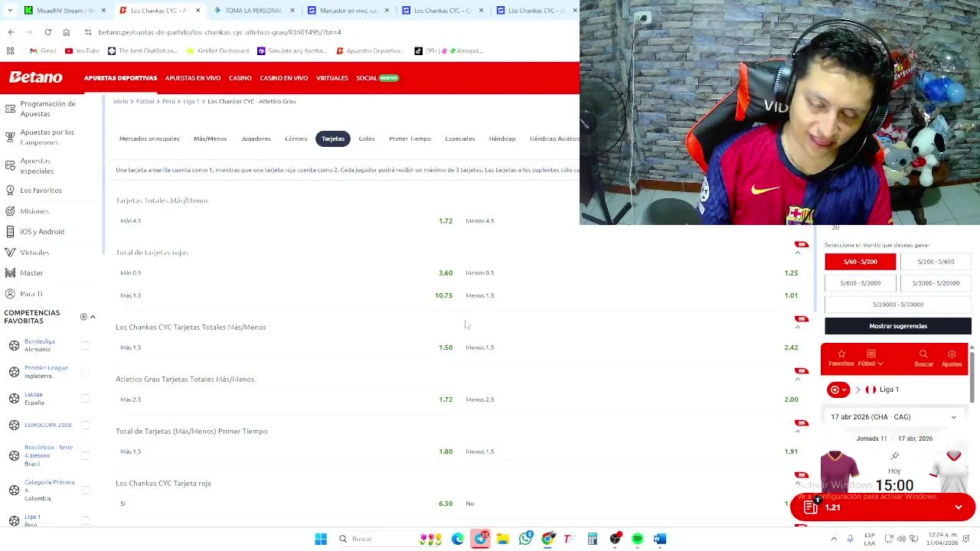Image resolution: width=980 pixels, height=551 pixels.
Task: Click the soccer ball icon beside EUROCOPA 2028
Action: point(14,425)
